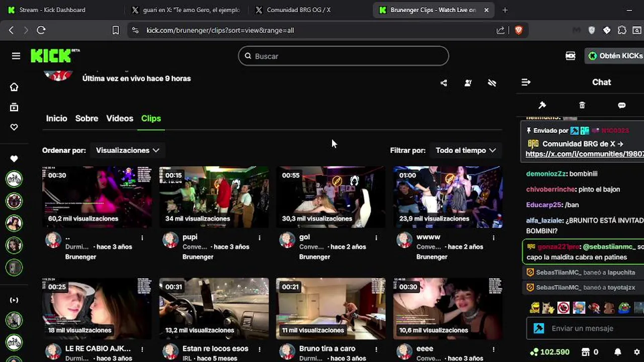
Task: Collapse the chat panel arrow icon
Action: pos(526,82)
